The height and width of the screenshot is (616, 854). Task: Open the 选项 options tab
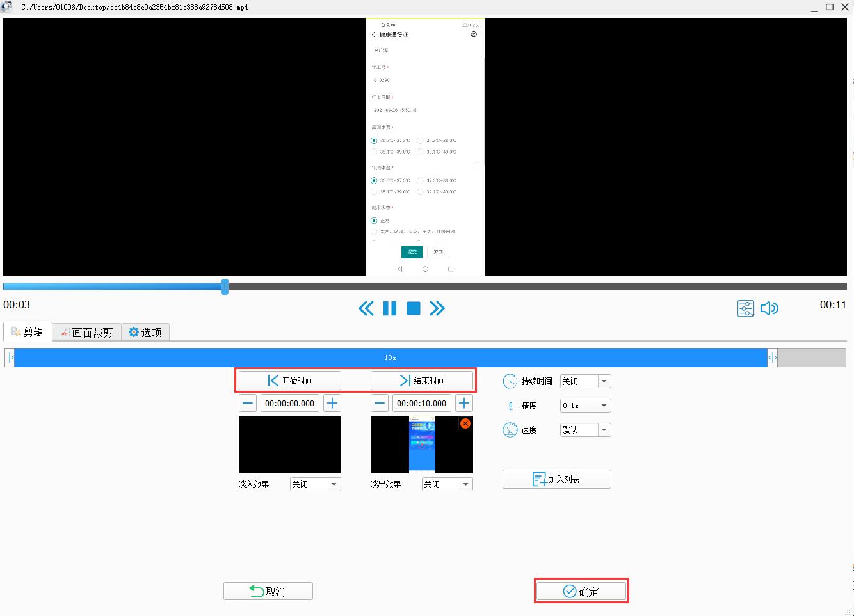145,332
